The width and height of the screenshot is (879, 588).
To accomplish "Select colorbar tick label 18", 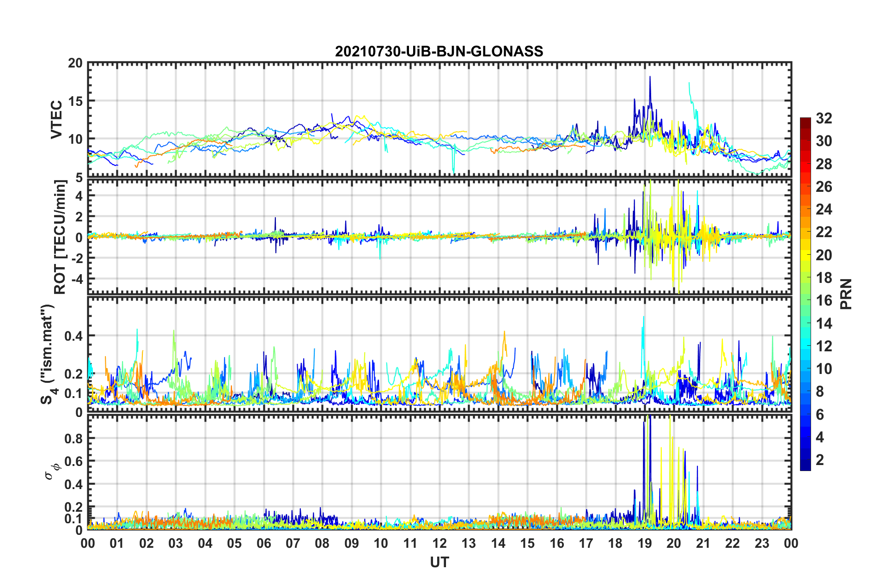I will click(824, 278).
